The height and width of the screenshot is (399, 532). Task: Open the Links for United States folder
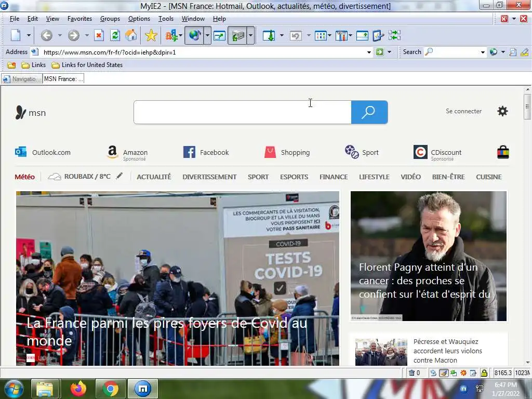click(87, 65)
